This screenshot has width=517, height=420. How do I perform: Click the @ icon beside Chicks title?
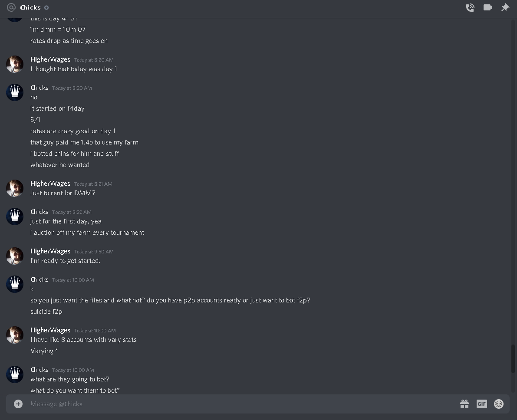point(11,7)
